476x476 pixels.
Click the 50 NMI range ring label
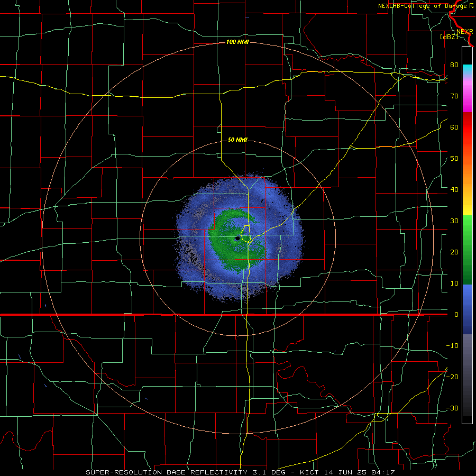pos(237,140)
